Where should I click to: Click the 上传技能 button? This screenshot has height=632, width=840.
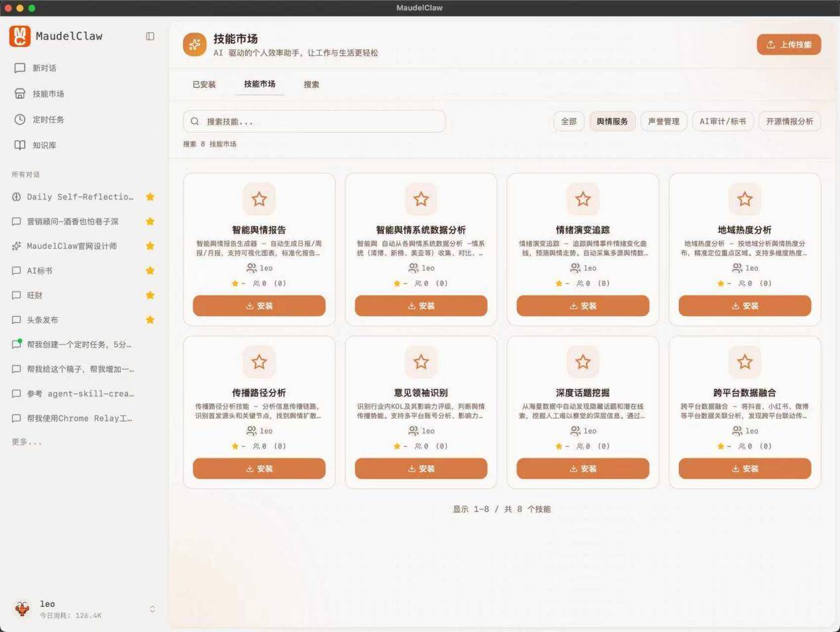(x=788, y=44)
